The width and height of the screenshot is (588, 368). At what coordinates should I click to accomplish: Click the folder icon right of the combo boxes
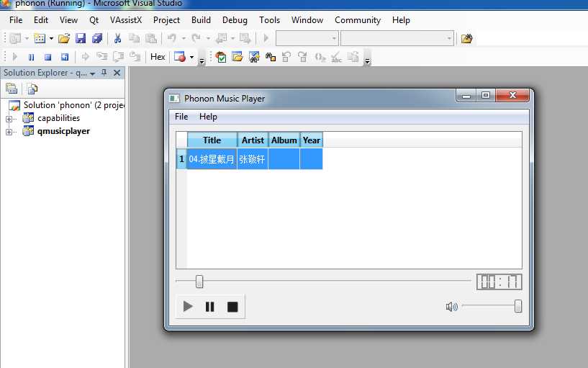467,38
